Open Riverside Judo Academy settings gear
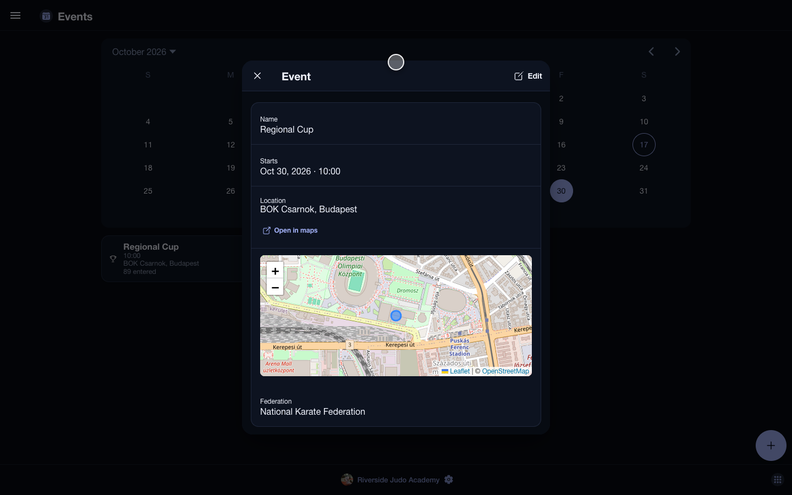 [449, 479]
